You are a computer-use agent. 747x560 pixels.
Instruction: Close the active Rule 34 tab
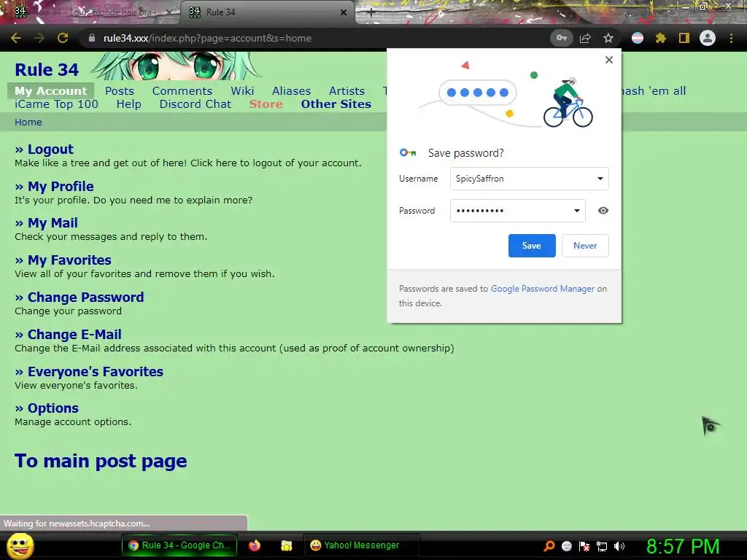click(344, 12)
